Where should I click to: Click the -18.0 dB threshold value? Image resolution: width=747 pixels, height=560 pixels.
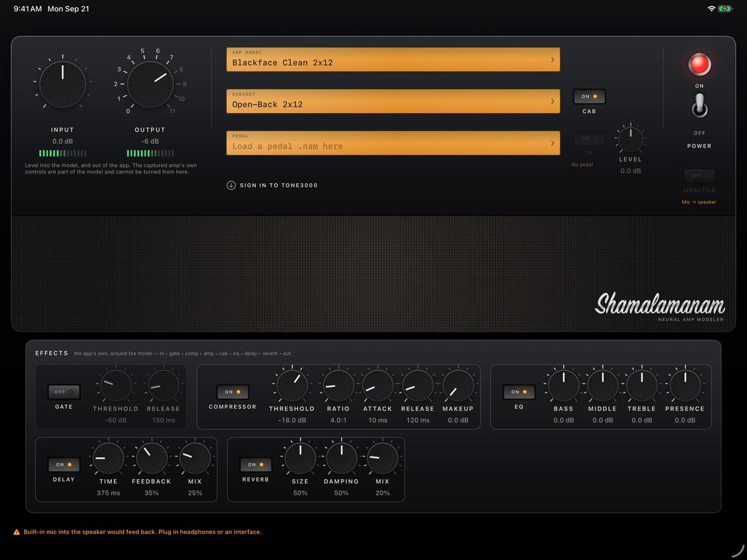292,420
